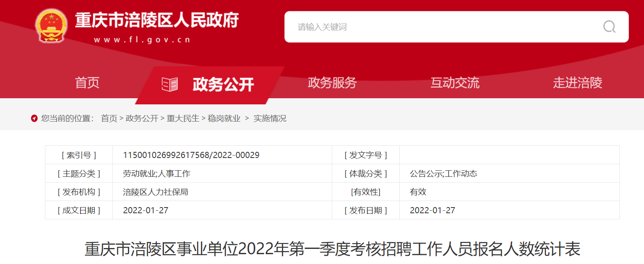Click 政务公开 in the breadcrumb
This screenshot has width=644, height=264.
point(142,118)
